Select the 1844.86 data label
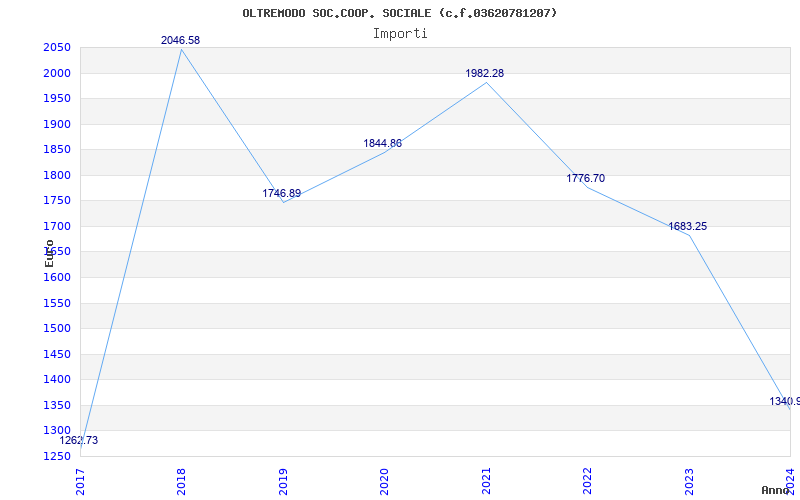800x500 pixels. [x=383, y=143]
